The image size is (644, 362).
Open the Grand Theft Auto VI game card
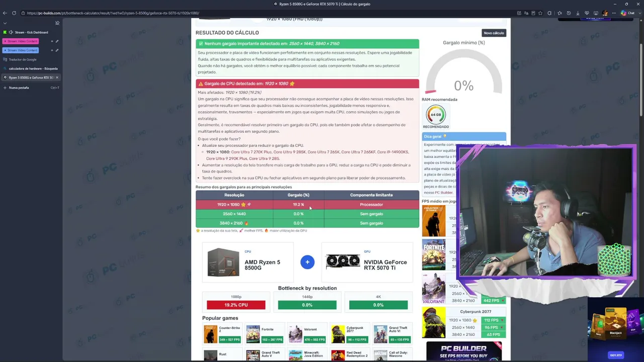pyautogui.click(x=392, y=334)
